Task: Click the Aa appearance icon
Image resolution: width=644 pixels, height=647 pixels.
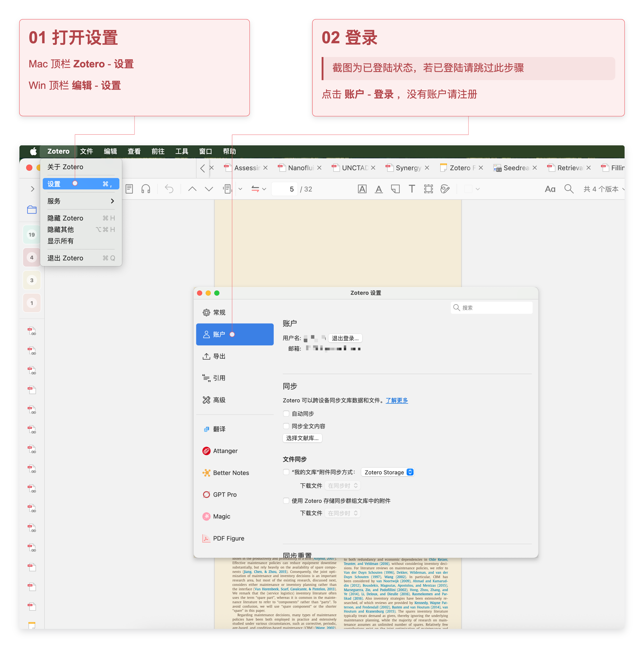Action: 550,189
